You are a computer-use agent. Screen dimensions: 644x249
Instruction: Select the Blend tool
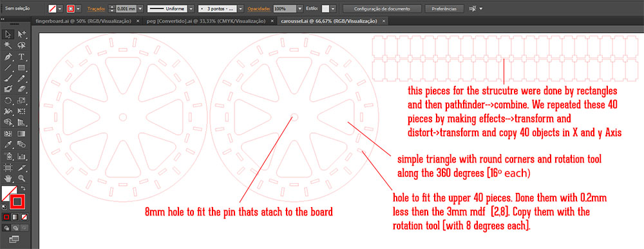(x=21, y=144)
